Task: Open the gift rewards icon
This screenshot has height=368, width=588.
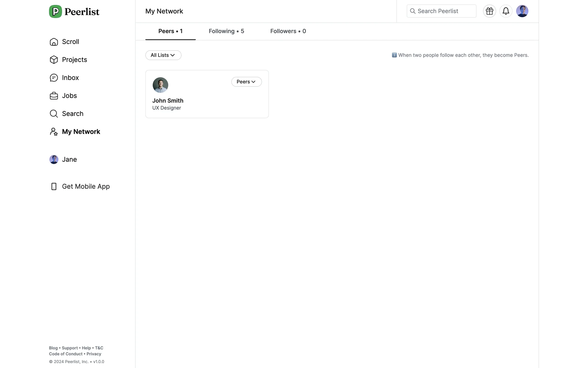Action: [x=489, y=11]
